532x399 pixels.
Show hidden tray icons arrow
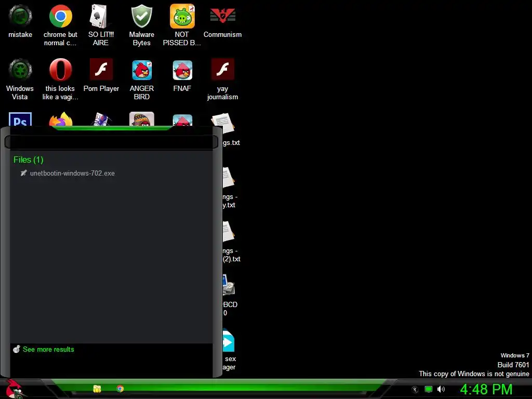[x=415, y=390]
